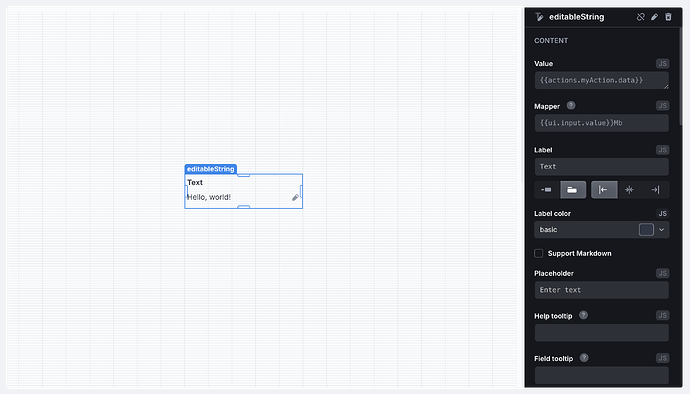Click the Placeholder input field
The image size is (690, 394).
[x=602, y=290]
